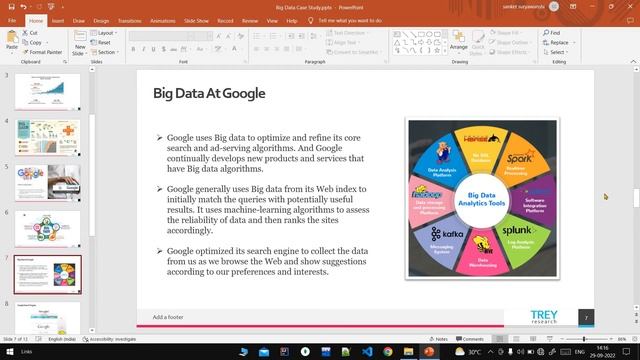Toggle text Shadow formatting
The image size is (640, 360).
(164, 49)
